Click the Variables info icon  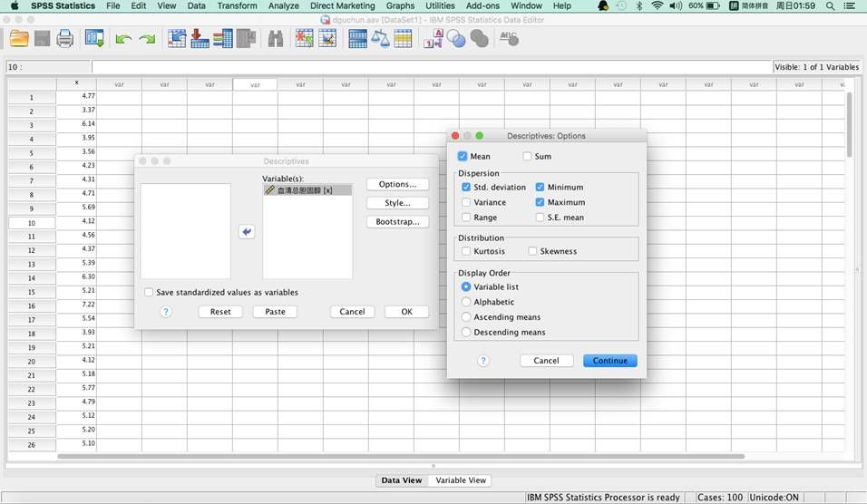pos(223,39)
